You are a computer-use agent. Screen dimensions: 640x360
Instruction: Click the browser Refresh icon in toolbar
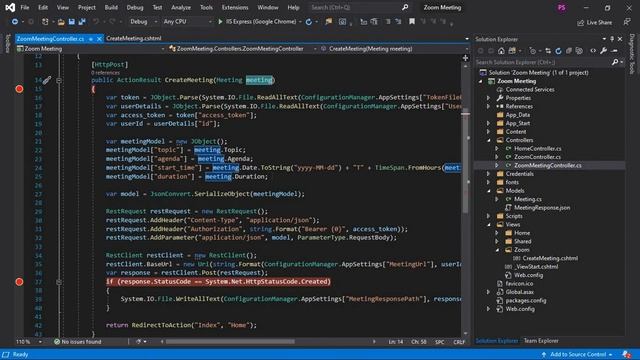(x=309, y=22)
